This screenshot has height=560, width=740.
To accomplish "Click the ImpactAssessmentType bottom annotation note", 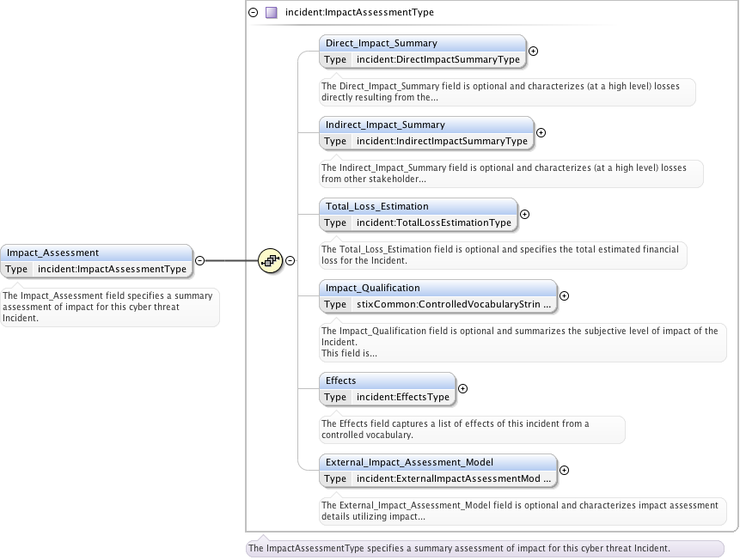I will [x=459, y=548].
